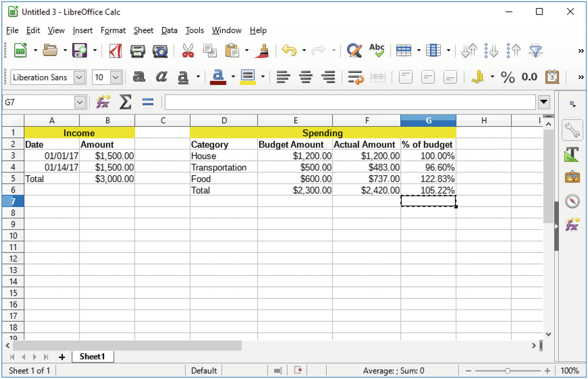The height and width of the screenshot is (379, 588).
Task: Toggle italic formatting
Action: coord(161,77)
